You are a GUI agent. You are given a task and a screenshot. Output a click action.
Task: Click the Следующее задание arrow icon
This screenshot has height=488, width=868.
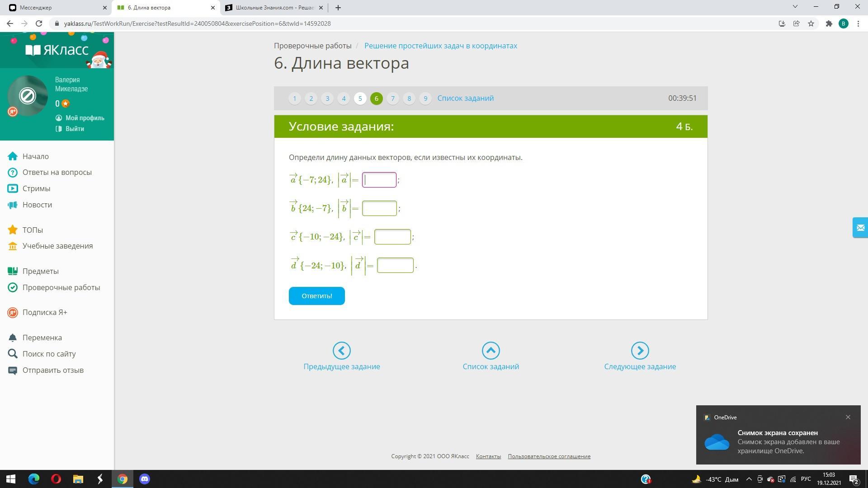click(640, 351)
